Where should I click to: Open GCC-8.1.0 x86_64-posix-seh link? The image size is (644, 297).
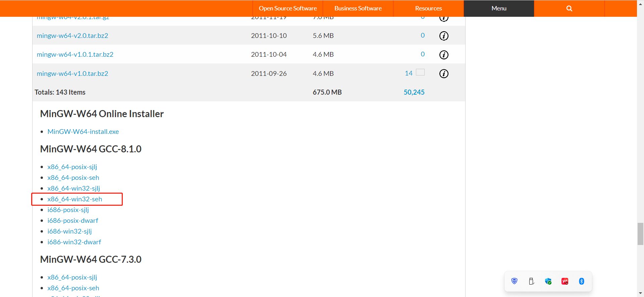tap(73, 178)
